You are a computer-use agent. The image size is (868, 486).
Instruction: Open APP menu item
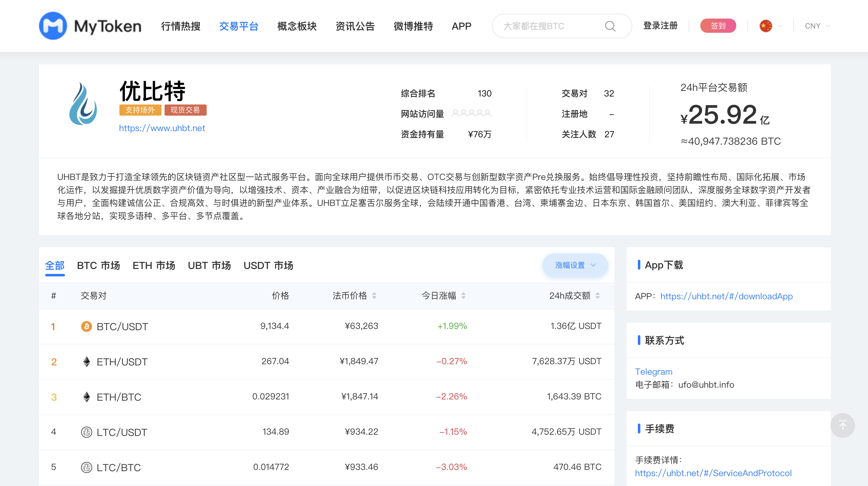pos(462,26)
